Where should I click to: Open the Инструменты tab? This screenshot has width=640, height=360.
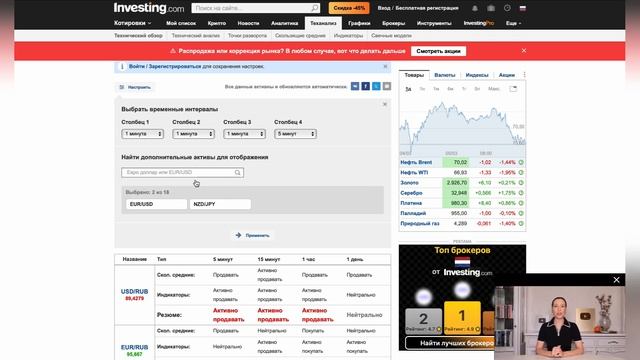tap(434, 23)
